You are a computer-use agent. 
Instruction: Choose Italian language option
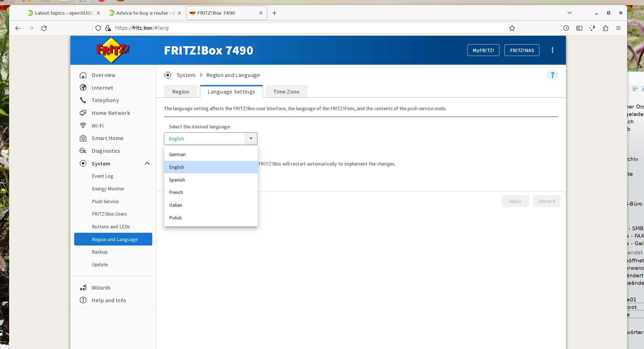(211, 205)
